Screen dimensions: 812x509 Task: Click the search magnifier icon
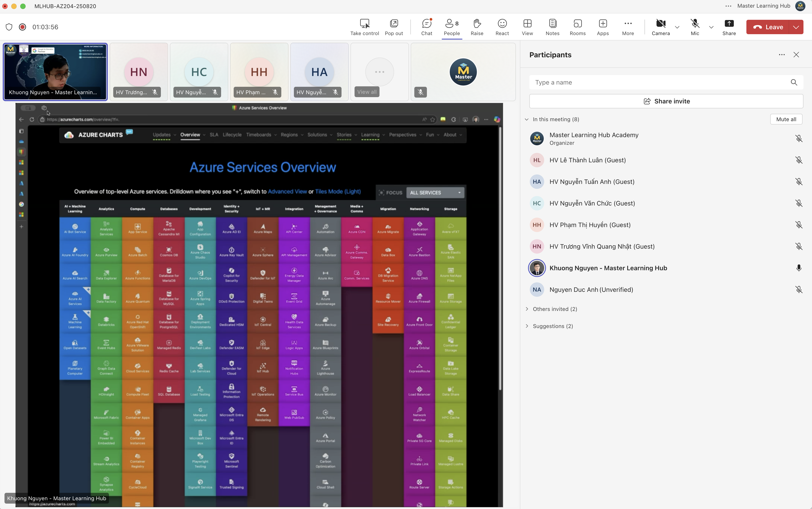(794, 83)
